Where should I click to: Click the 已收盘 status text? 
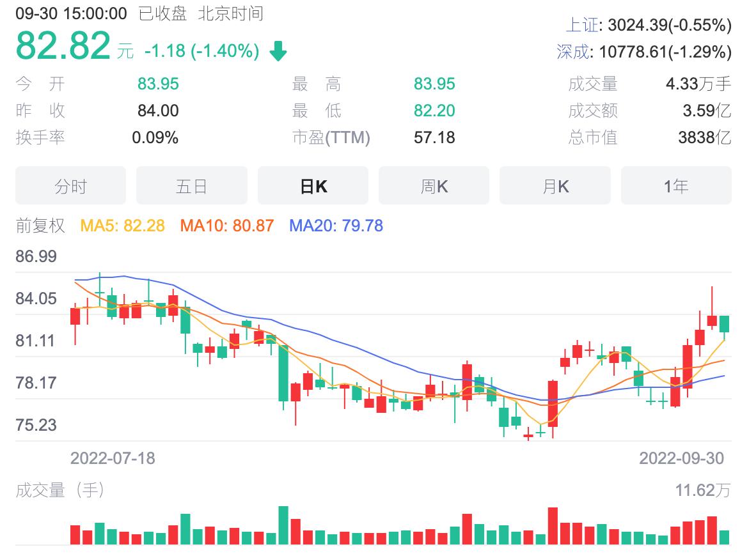pos(162,13)
